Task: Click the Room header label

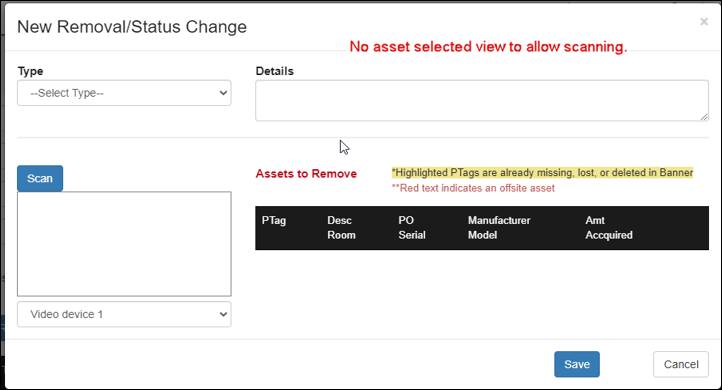Action: [x=341, y=235]
